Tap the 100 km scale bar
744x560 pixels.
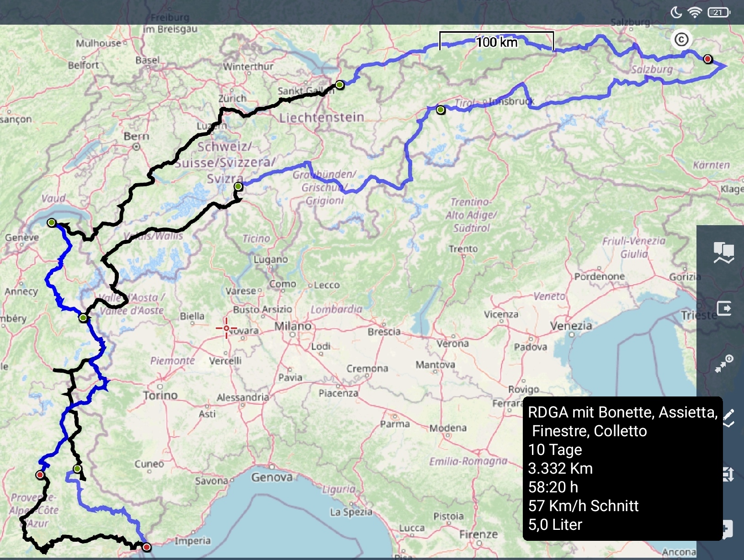tap(497, 41)
